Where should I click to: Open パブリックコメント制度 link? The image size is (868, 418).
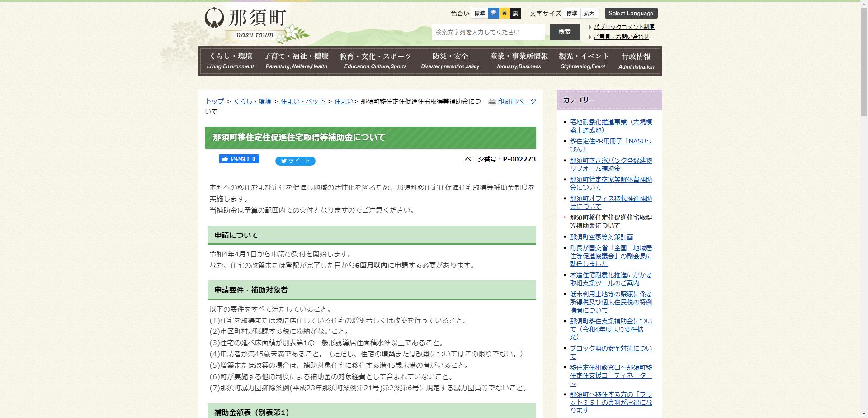point(624,27)
